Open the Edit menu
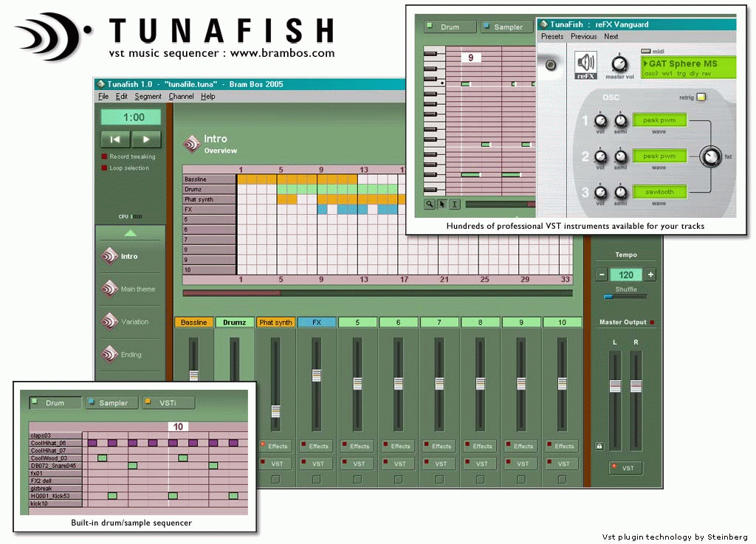The image size is (756, 544). [x=122, y=97]
